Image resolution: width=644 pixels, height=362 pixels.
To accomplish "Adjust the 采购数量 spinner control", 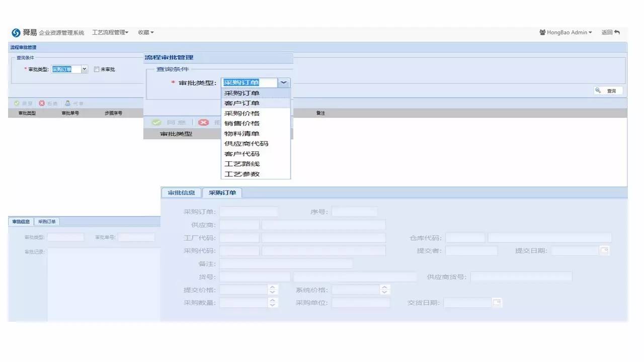I will (x=273, y=303).
